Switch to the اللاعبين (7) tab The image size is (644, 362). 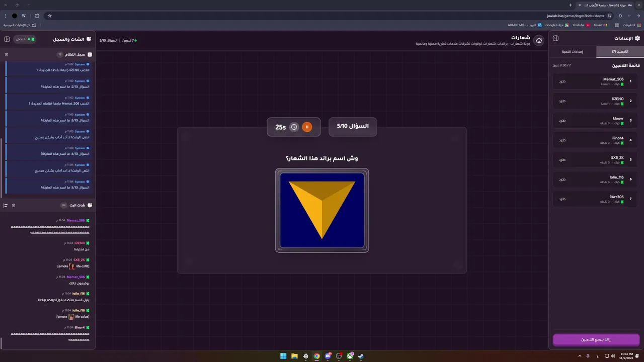click(620, 52)
